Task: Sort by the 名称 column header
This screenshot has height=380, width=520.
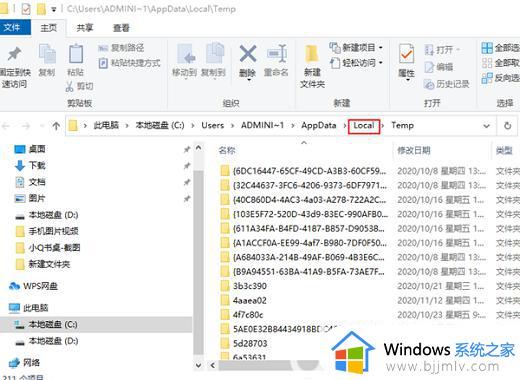Action: 227,150
